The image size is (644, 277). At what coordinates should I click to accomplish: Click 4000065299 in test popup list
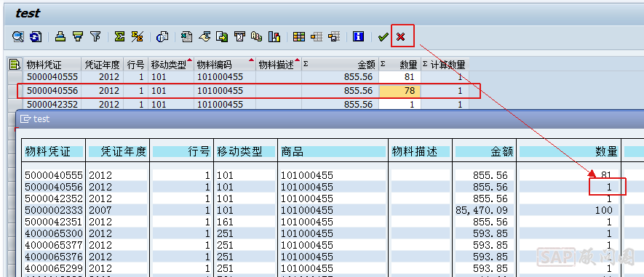pos(53,269)
